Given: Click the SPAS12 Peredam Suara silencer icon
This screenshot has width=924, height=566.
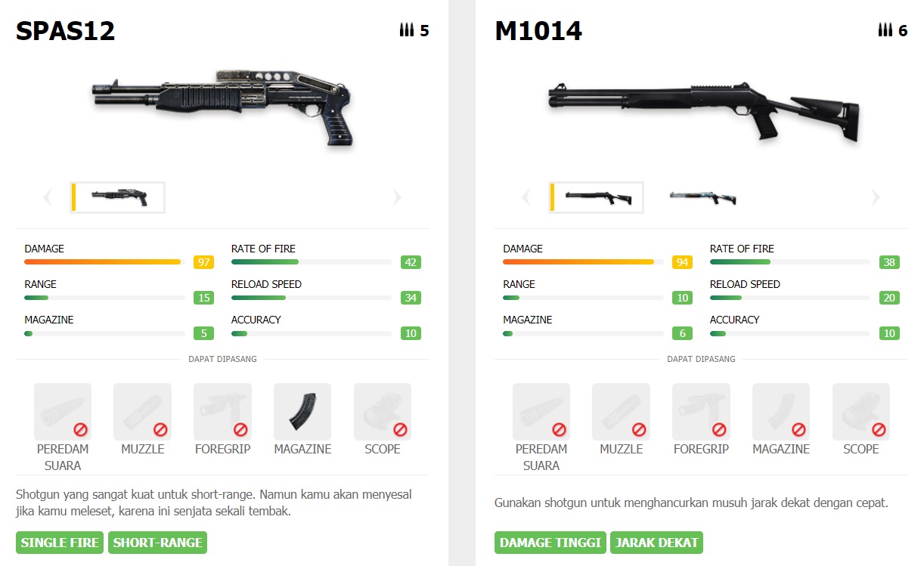Looking at the screenshot, I should coord(63,412).
